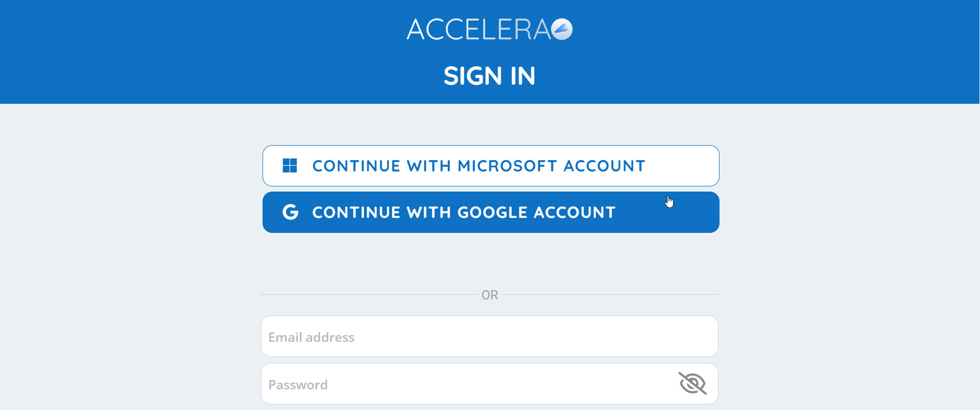This screenshot has height=410, width=980.
Task: Click the "Password" placeholder text
Action: pos(298,385)
